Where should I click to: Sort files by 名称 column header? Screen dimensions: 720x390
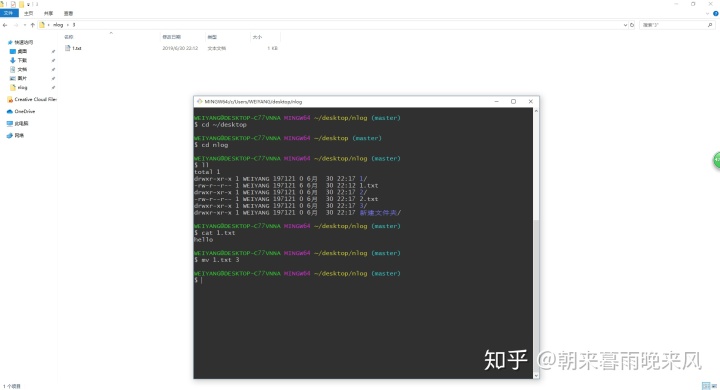pos(69,37)
